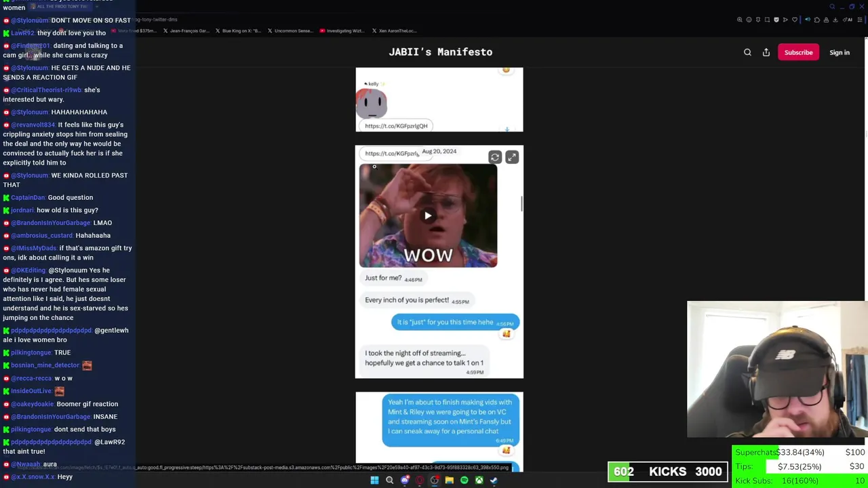Viewport: 868px width, 488px height.
Task: Click the Superchats goal progress bar
Action: [800, 452]
